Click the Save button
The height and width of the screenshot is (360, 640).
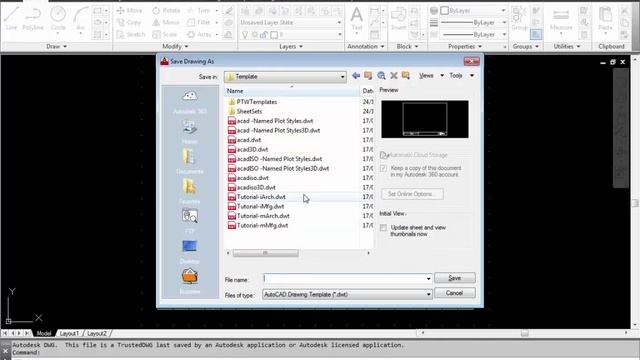click(455, 278)
